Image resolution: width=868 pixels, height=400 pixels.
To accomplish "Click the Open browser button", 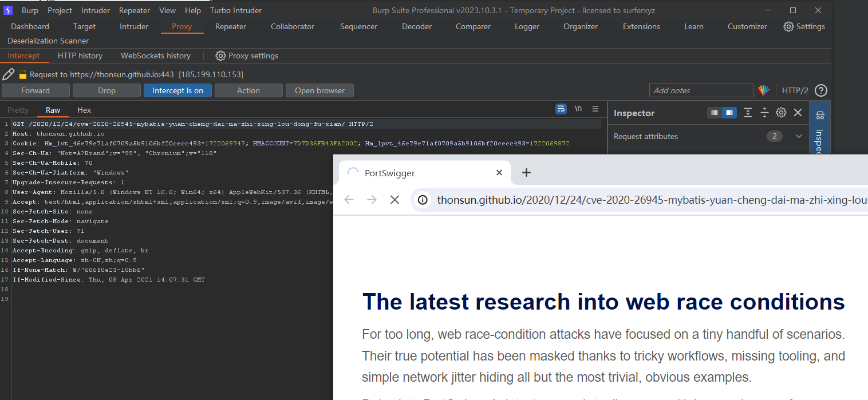I will point(319,90).
